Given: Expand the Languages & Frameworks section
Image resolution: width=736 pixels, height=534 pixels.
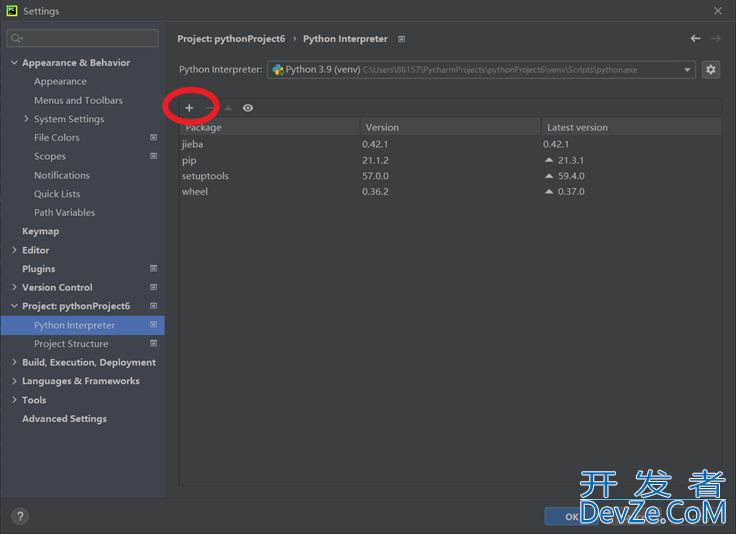Looking at the screenshot, I should click(x=14, y=381).
